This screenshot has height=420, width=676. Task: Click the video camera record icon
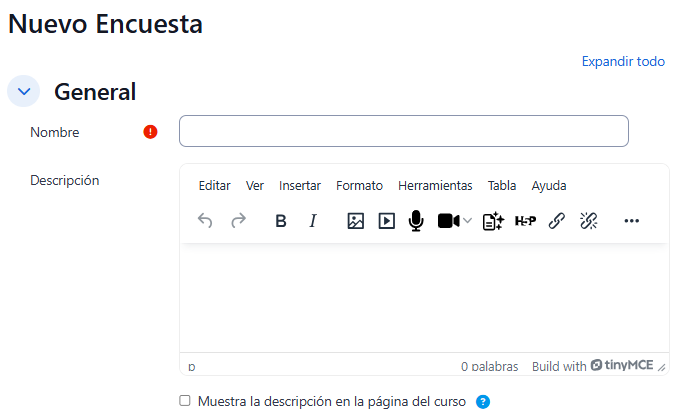click(447, 221)
